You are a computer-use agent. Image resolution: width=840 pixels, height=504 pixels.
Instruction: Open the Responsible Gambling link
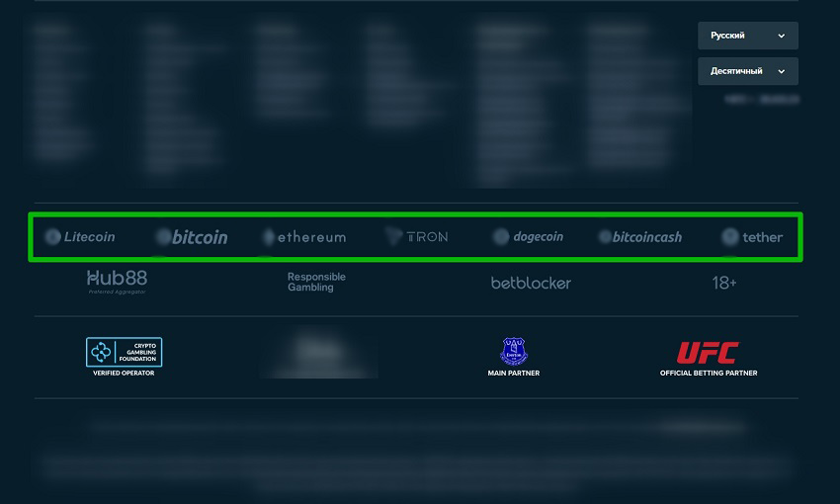tap(316, 282)
